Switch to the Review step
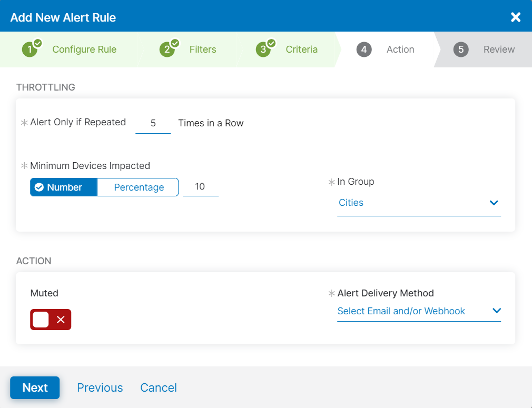532x408 pixels. [x=498, y=49]
